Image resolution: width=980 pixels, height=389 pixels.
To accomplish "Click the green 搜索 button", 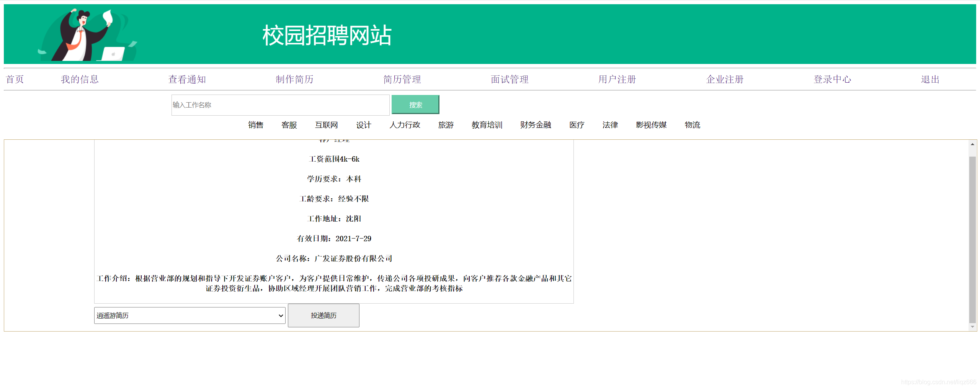I will (415, 105).
